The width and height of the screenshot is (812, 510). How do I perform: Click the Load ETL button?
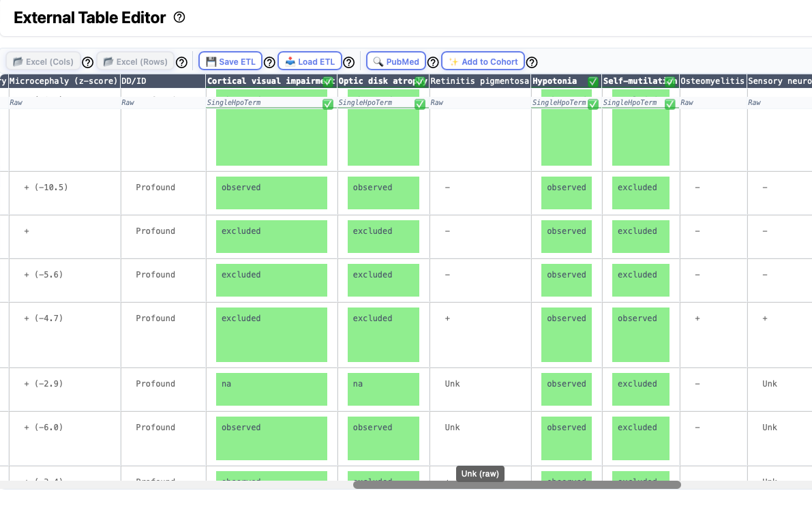pos(310,61)
